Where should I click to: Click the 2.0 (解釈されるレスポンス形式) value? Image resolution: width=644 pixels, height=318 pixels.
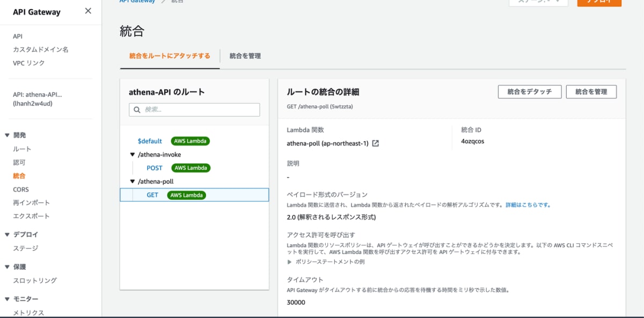click(331, 217)
